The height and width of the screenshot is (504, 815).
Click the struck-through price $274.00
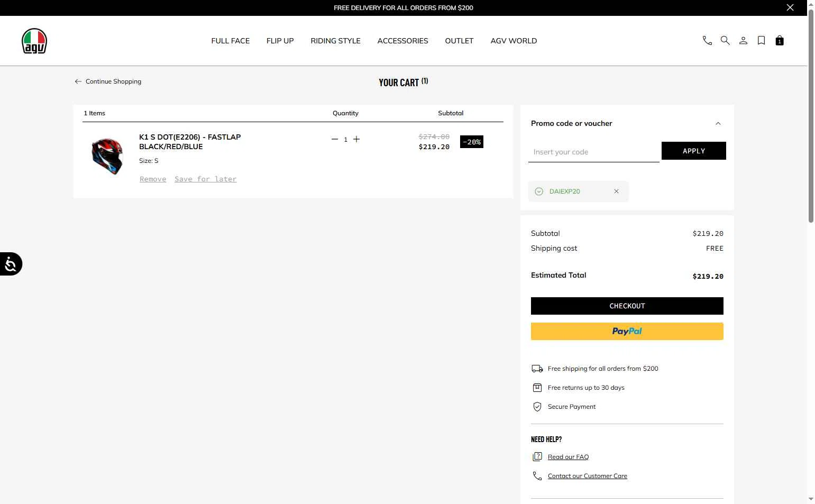pos(434,136)
